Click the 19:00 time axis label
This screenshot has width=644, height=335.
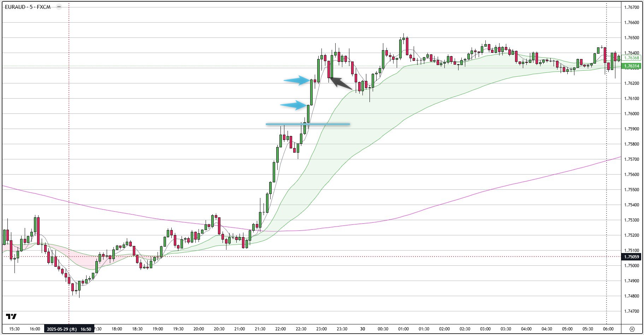[x=158, y=329]
